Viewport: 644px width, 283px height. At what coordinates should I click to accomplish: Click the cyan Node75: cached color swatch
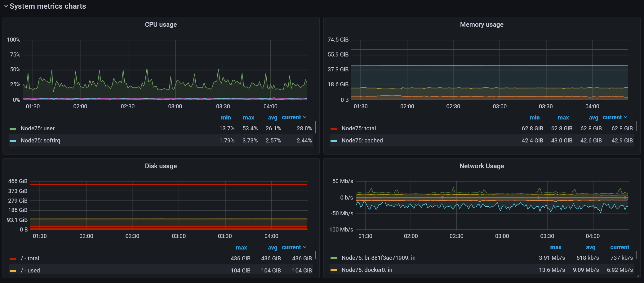334,141
